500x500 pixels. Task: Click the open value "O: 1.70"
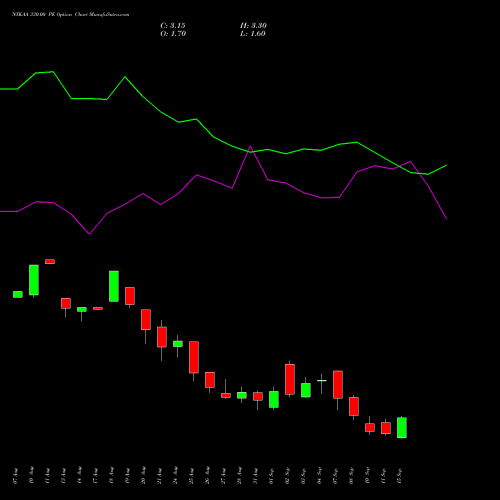pyautogui.click(x=173, y=34)
